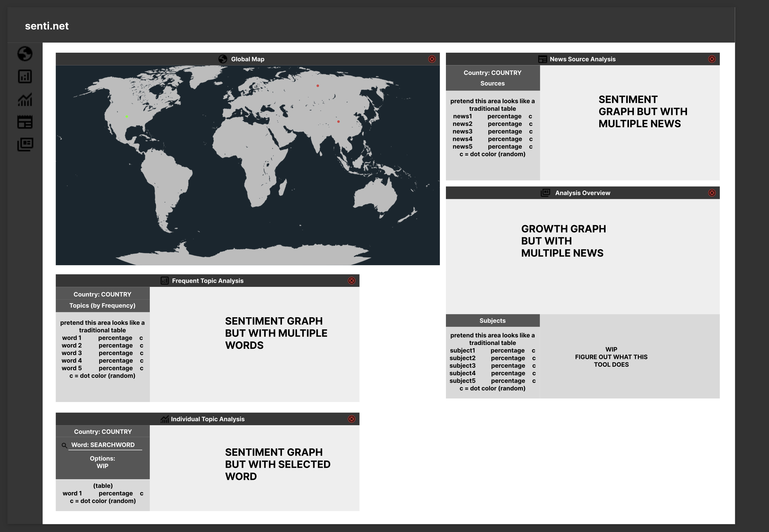Click the green dot on North America

point(127,117)
